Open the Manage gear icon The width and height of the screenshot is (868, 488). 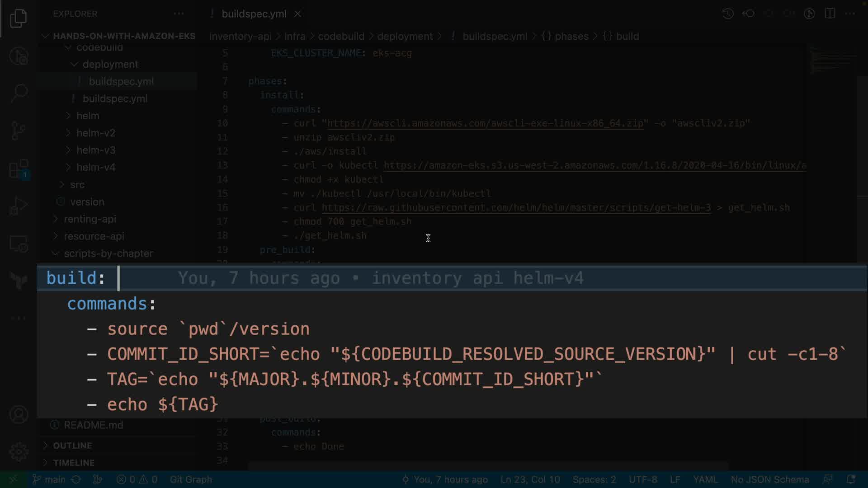19,451
